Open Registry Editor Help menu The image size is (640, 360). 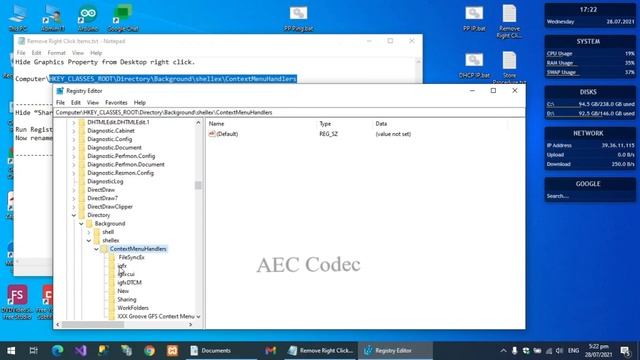coord(140,102)
